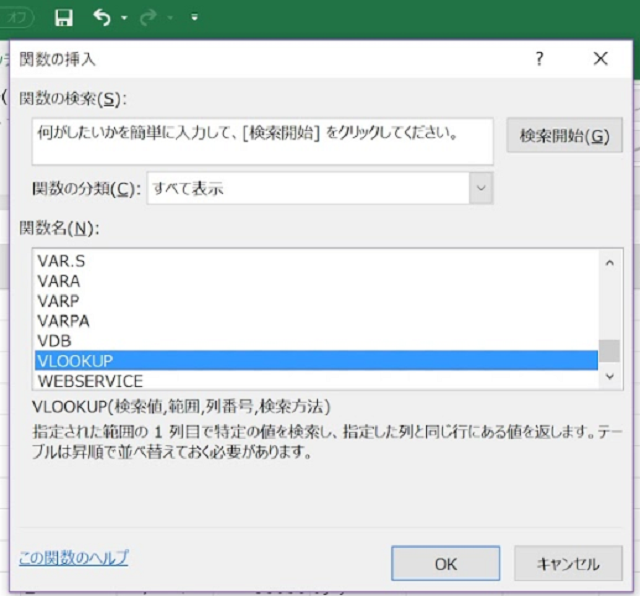
Task: Click the 関数の検索 search text box
Action: pos(262,141)
